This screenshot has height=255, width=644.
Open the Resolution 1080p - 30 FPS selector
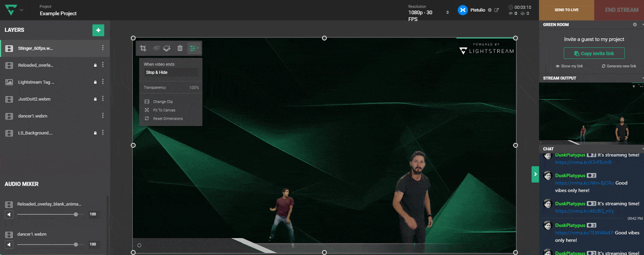coord(429,13)
